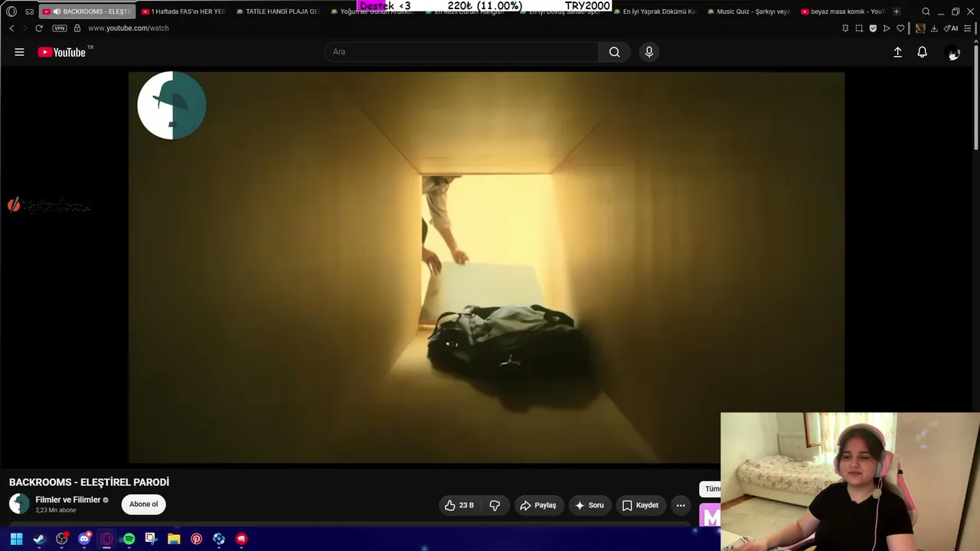Open the YouTube account avatar menu
Screen dimensions: 980x551
[953, 53]
